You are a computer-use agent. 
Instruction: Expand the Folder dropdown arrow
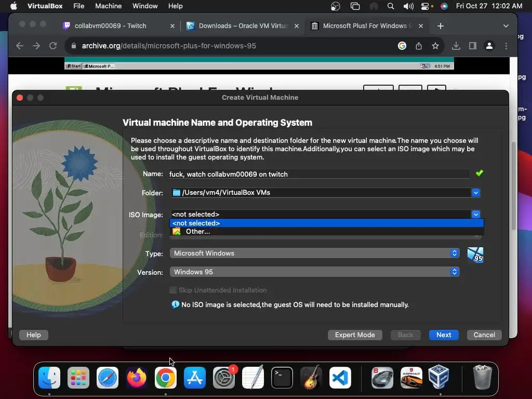[x=476, y=193]
